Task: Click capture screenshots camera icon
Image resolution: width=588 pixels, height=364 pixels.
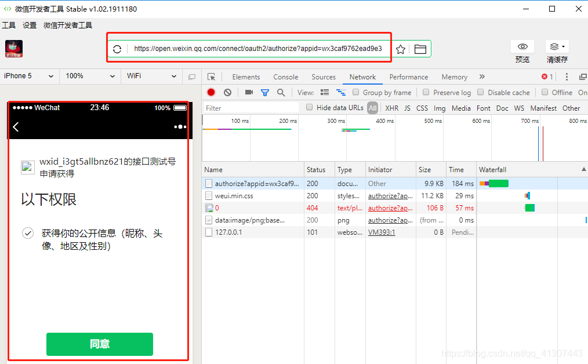Action: click(249, 92)
